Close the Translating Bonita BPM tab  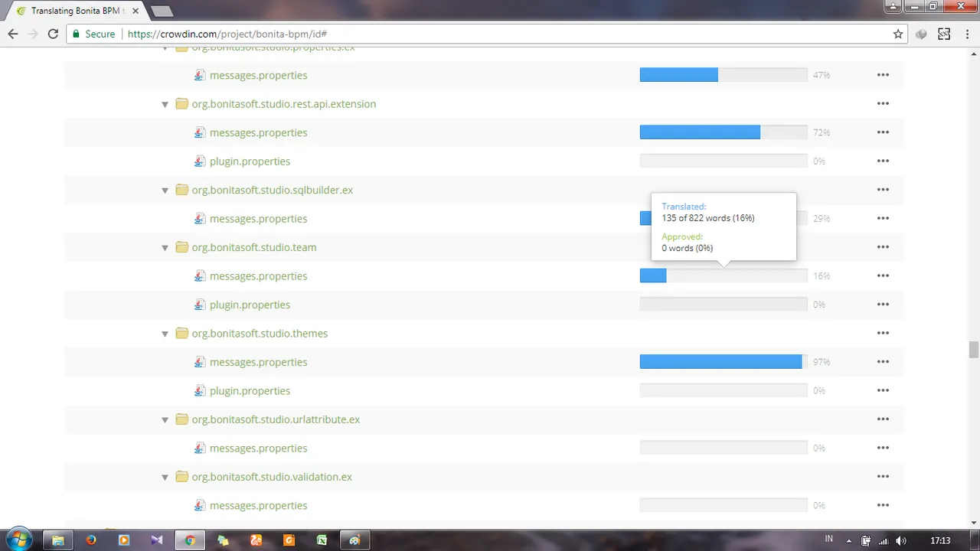(x=135, y=11)
